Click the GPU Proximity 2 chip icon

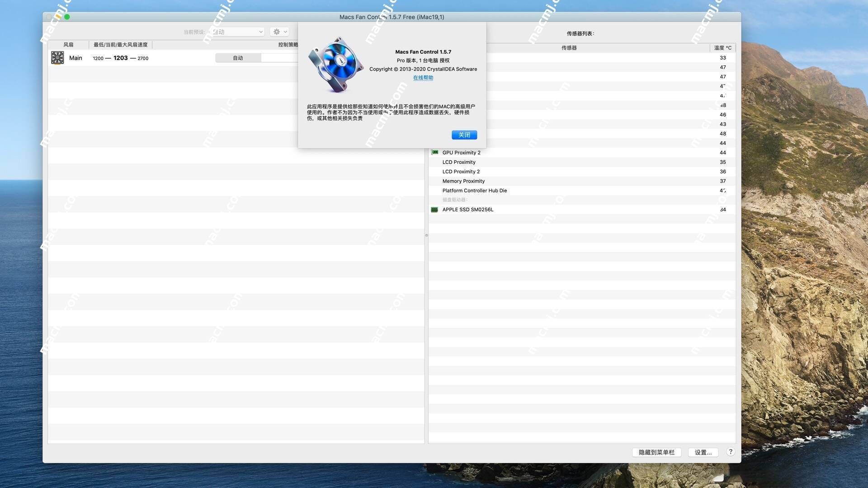pos(435,153)
